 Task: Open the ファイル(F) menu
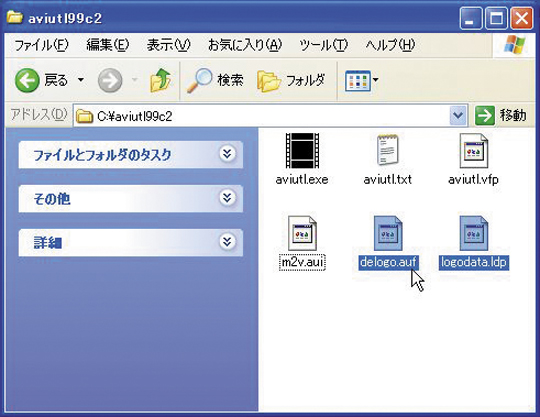click(41, 45)
